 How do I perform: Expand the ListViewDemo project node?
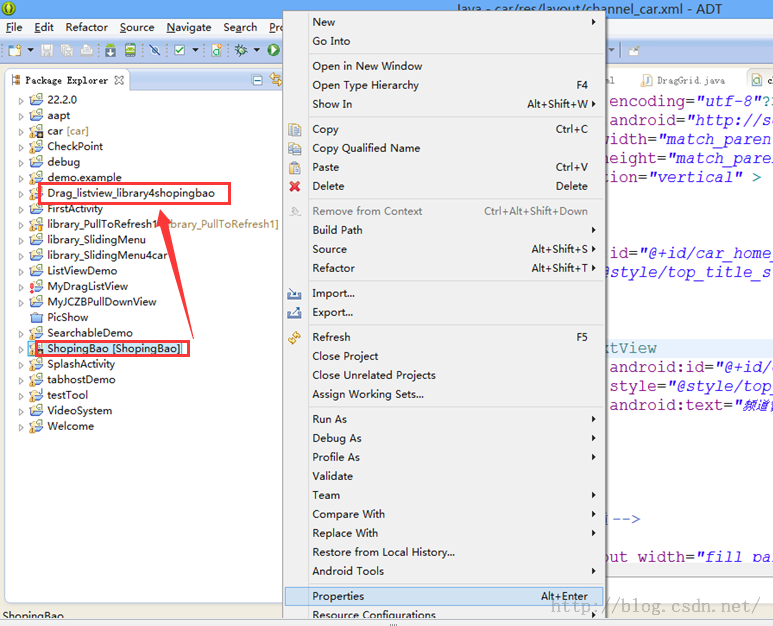[x=20, y=271]
